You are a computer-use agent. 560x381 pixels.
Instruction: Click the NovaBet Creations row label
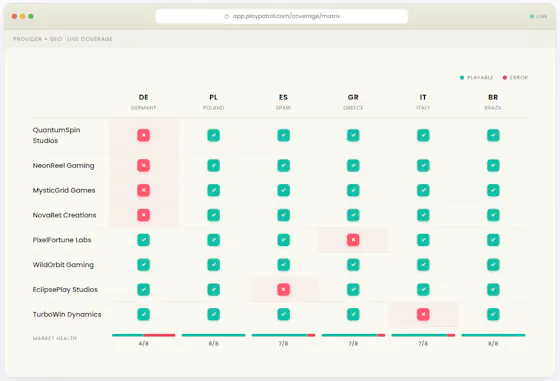(64, 215)
